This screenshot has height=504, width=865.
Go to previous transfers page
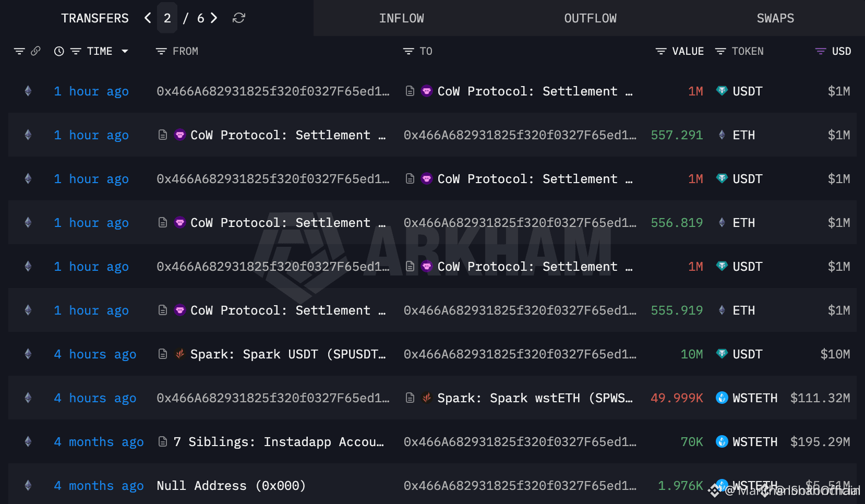[x=148, y=18]
